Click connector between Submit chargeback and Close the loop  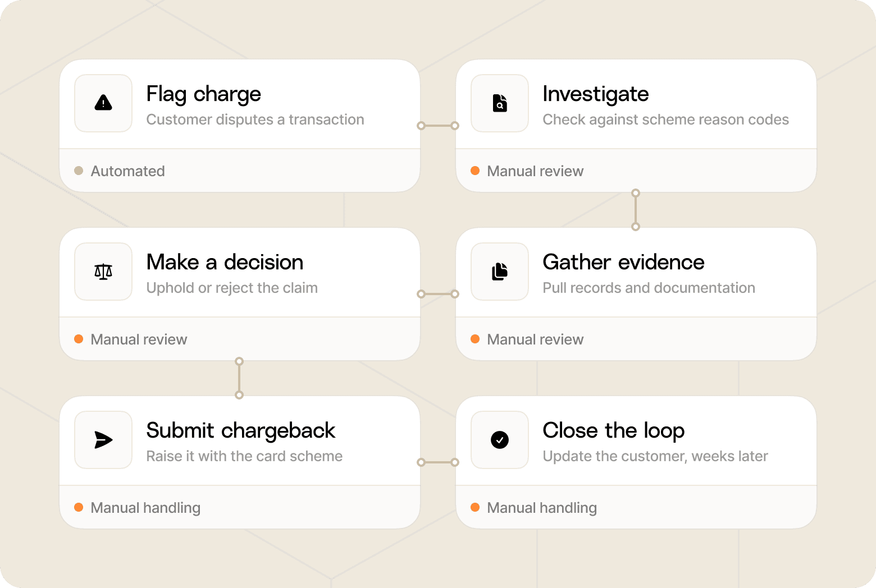click(x=438, y=462)
